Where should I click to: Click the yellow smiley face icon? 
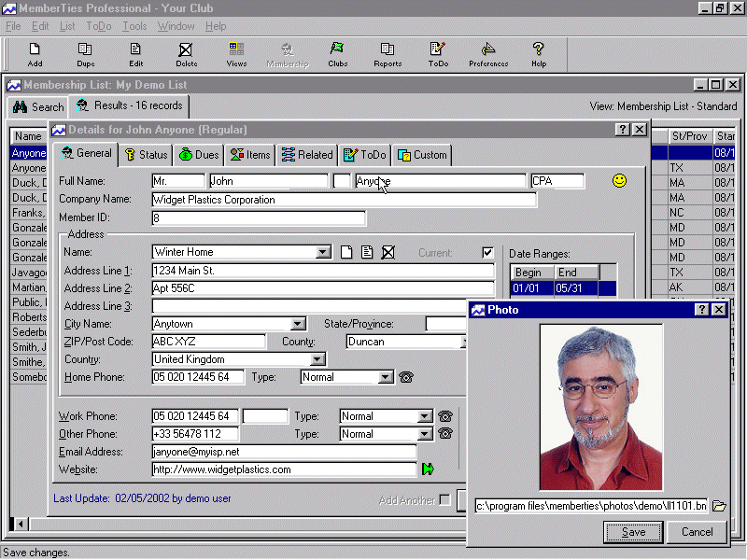[619, 180]
